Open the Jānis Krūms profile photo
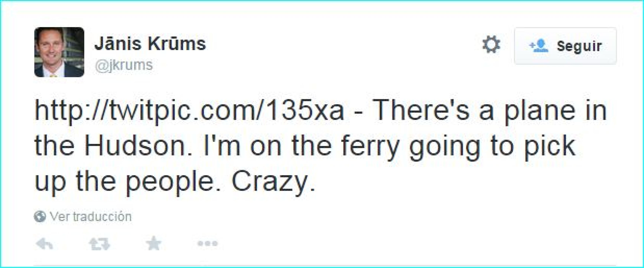644x268 pixels. coord(59,52)
